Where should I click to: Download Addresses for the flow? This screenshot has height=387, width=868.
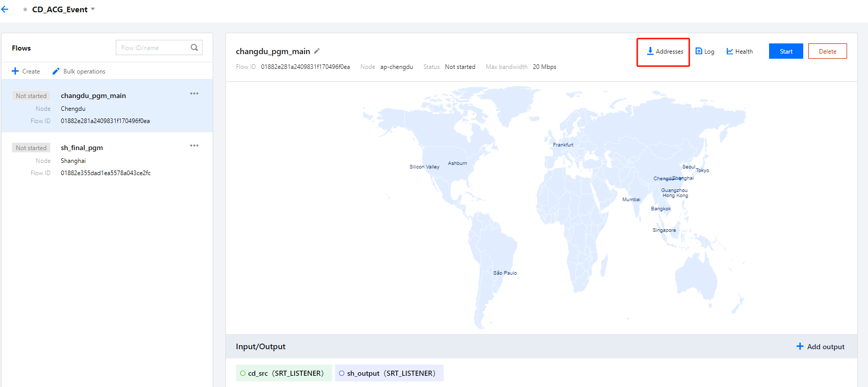pyautogui.click(x=665, y=52)
